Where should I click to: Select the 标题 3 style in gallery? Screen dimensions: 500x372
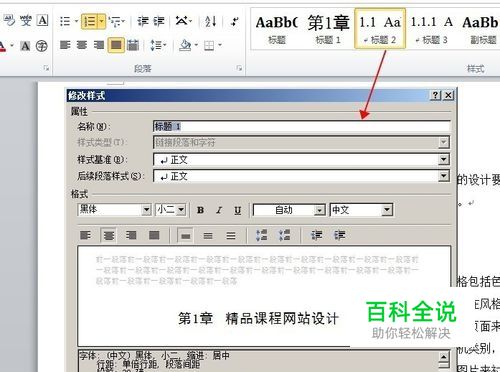tap(432, 30)
